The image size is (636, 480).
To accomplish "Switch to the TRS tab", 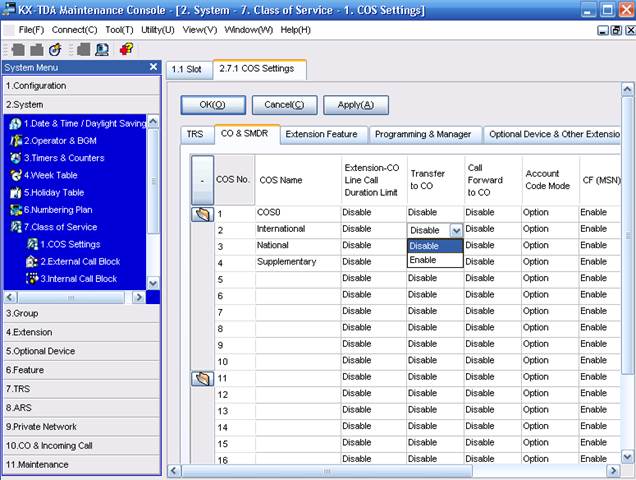I will (197, 134).
